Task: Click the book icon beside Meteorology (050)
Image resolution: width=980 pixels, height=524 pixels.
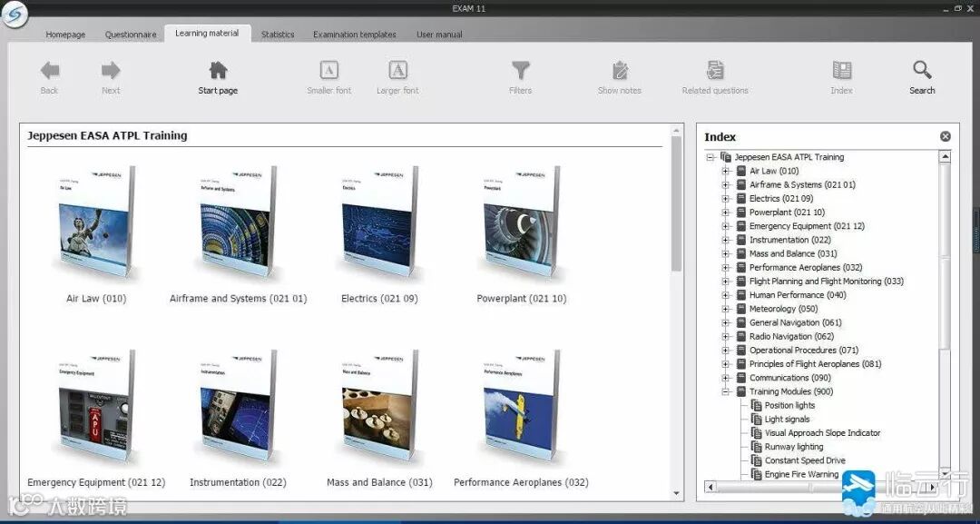Action: 741,308
